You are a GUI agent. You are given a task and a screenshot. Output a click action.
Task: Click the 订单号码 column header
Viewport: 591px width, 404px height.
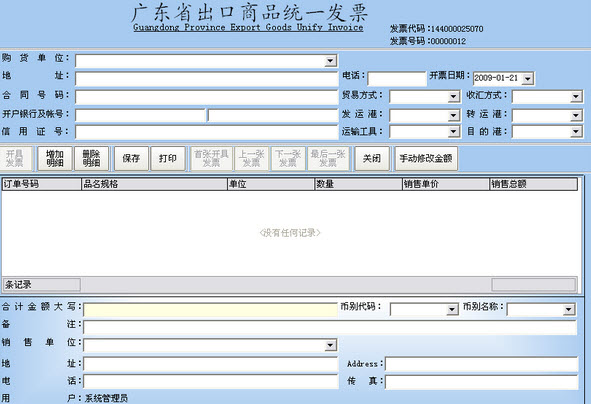42,184
